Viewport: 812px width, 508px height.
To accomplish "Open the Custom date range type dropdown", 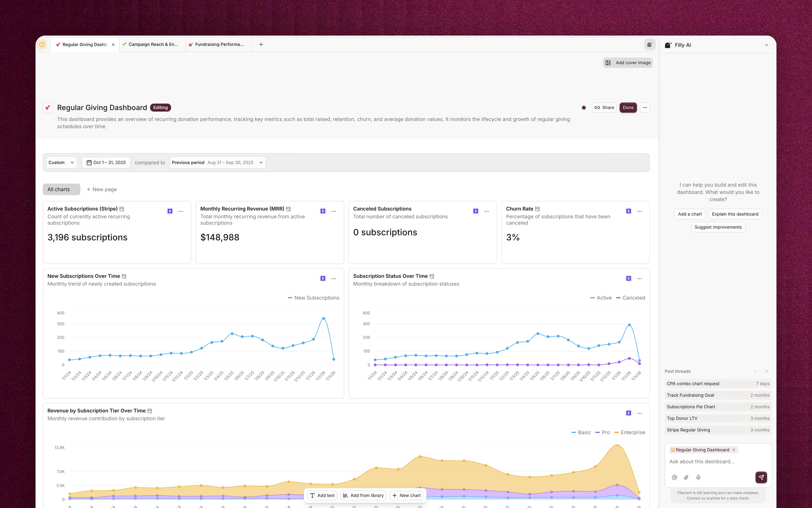I will [61, 163].
